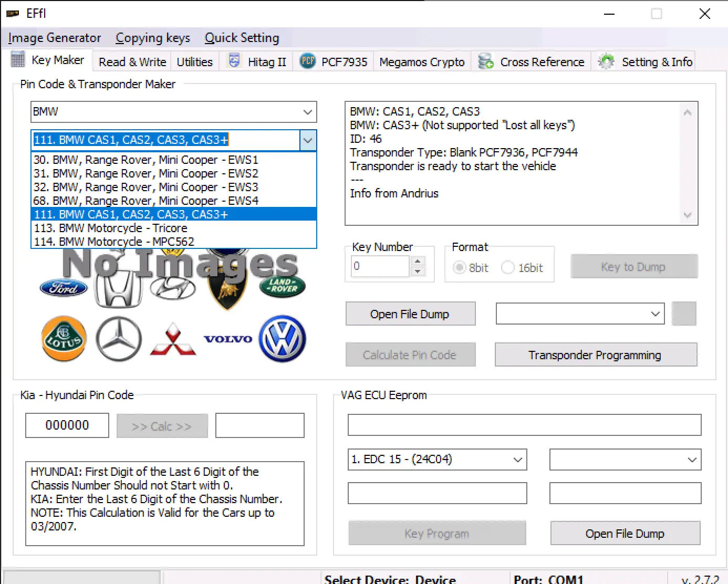
Task: Decrease the Key Number with down arrow
Action: [x=418, y=272]
